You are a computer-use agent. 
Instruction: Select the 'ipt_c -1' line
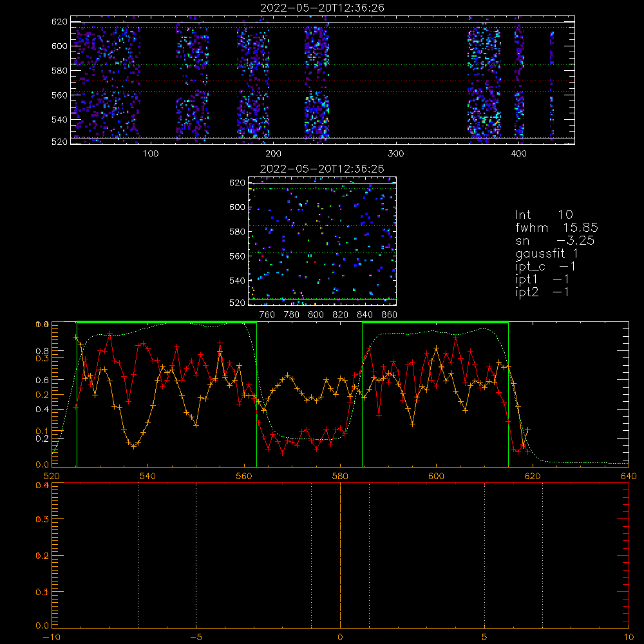click(x=545, y=267)
